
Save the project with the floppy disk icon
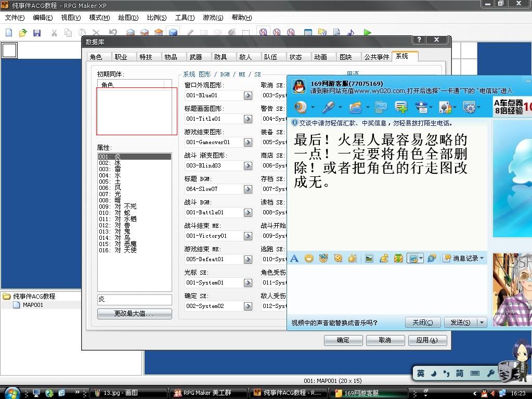coord(36,33)
